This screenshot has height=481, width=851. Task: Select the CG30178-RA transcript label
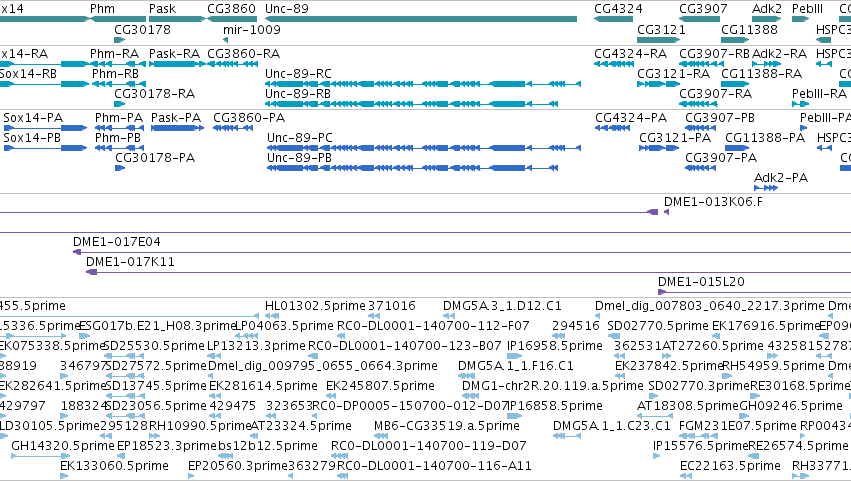[155, 93]
